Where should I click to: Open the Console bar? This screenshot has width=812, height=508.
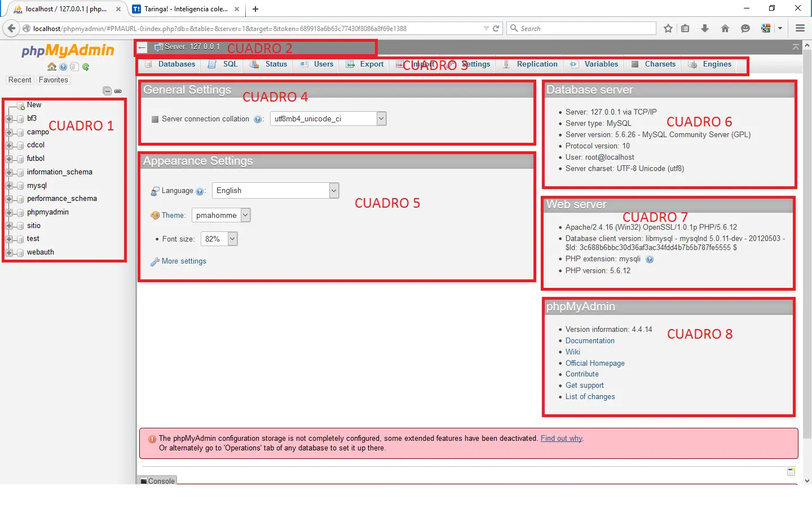click(158, 481)
